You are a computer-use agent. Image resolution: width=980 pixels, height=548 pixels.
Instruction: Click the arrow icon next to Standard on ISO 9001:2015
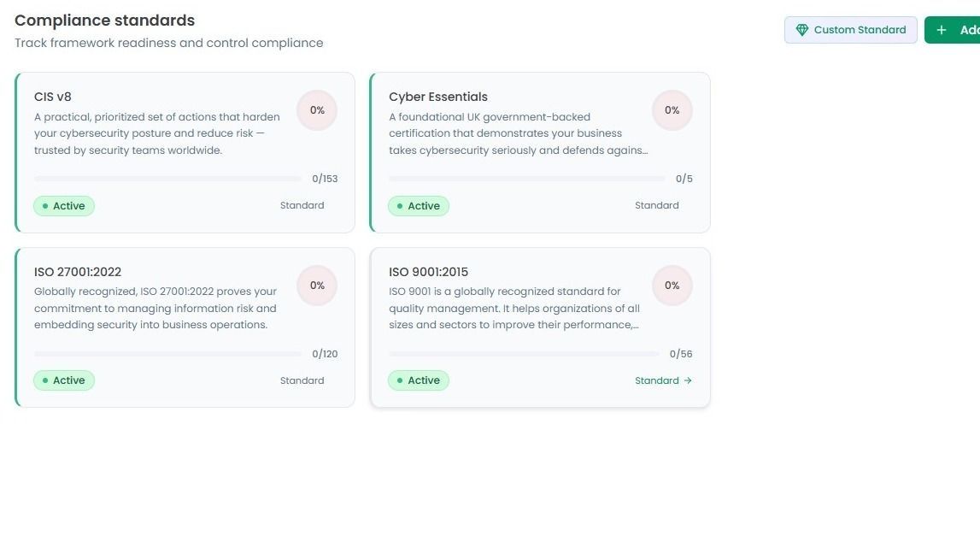pyautogui.click(x=688, y=380)
